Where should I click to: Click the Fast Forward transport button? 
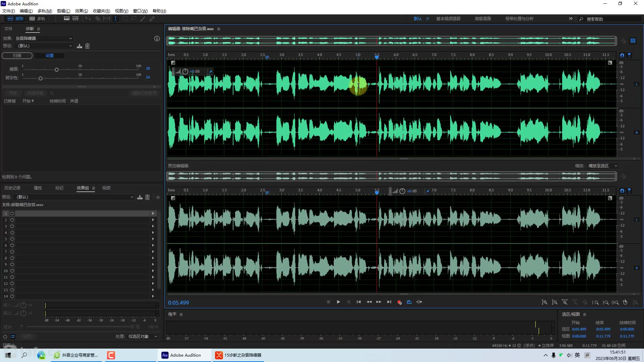[x=379, y=302]
